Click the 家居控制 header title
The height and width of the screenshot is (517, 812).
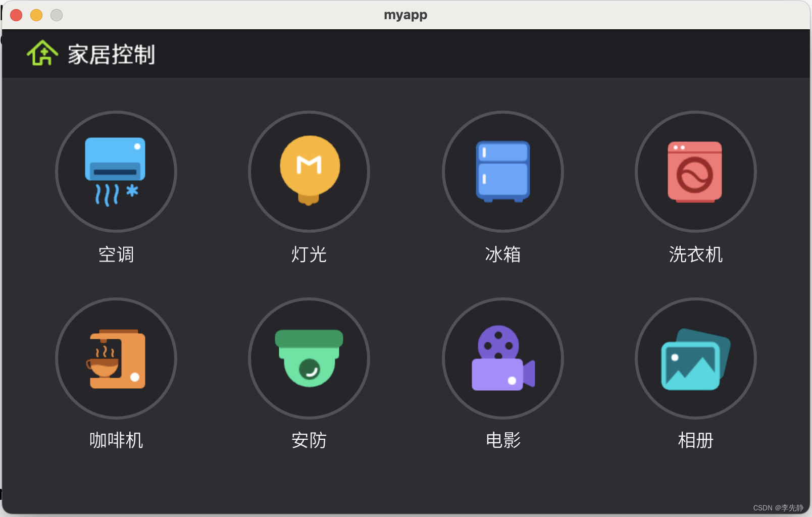112,54
